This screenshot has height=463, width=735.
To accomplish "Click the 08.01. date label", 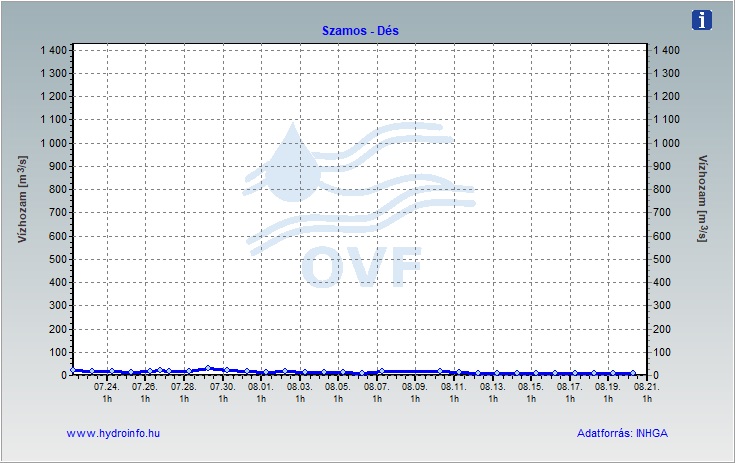I will (260, 387).
